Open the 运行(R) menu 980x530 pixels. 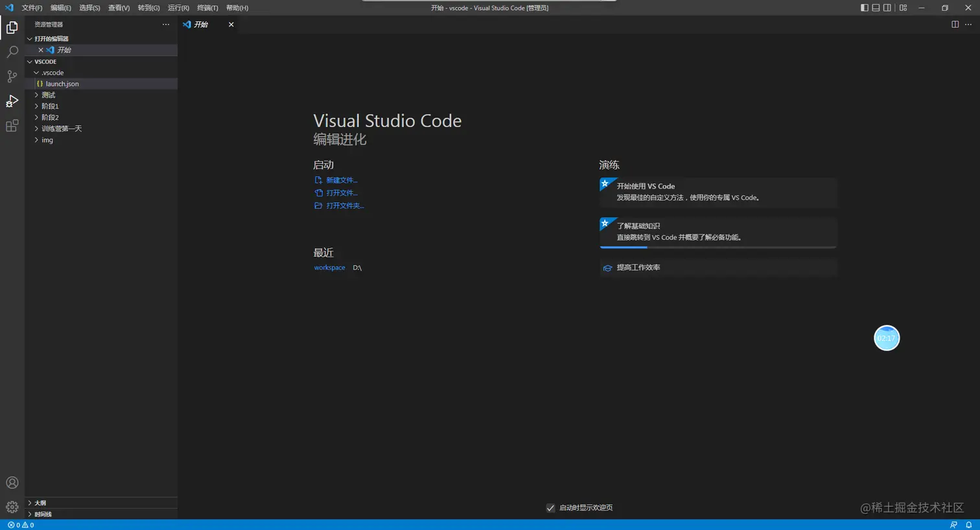(178, 8)
